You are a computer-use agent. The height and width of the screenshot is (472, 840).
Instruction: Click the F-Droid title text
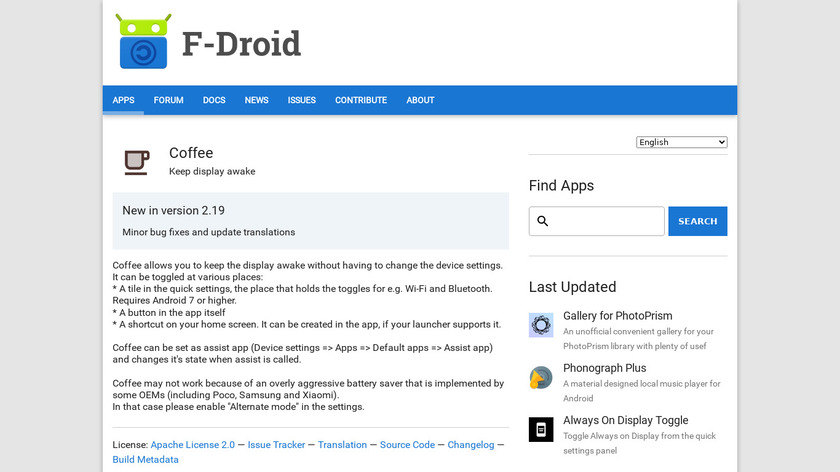242,43
